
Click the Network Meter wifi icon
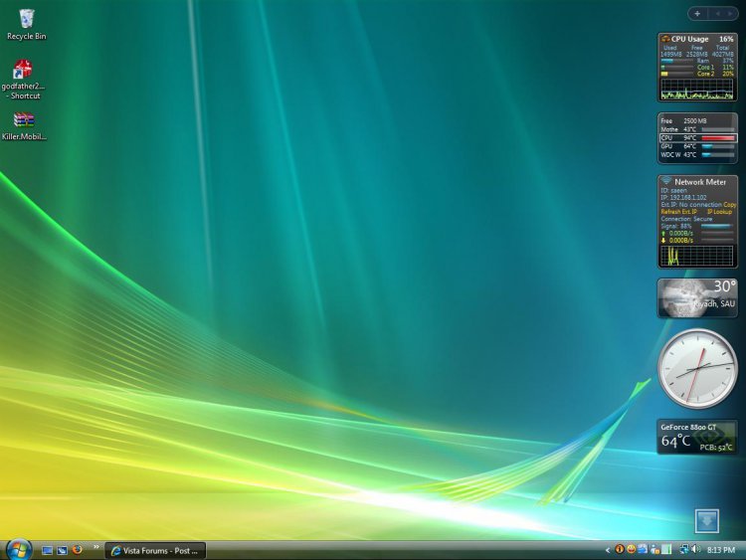(666, 181)
